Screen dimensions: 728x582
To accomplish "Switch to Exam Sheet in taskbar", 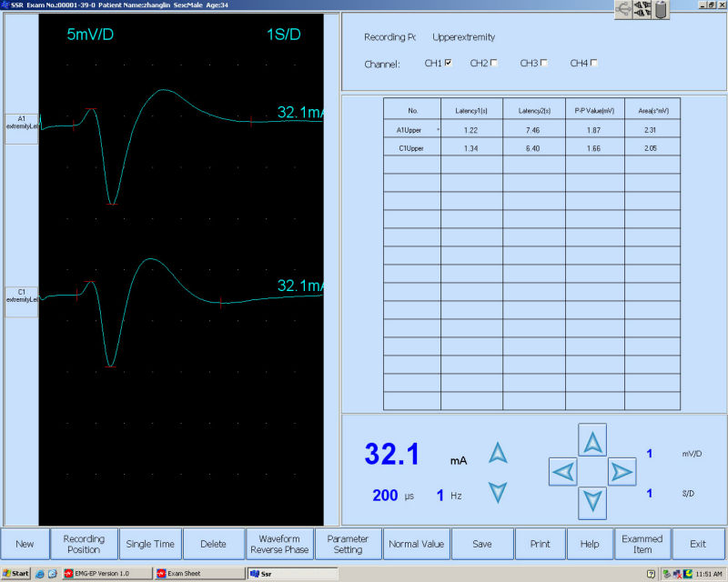I will point(199,574).
